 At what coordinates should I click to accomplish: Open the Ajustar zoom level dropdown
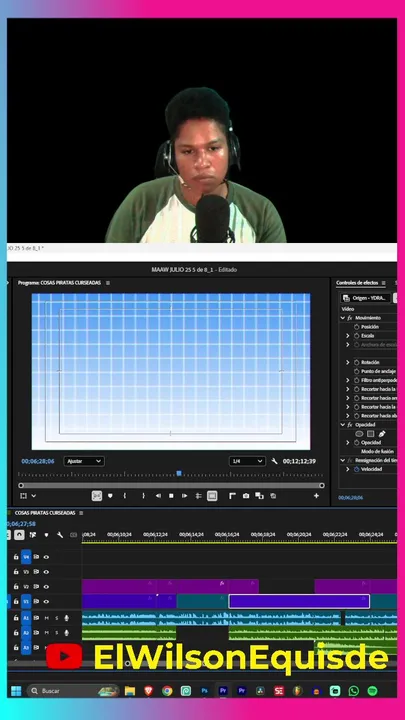point(84,461)
